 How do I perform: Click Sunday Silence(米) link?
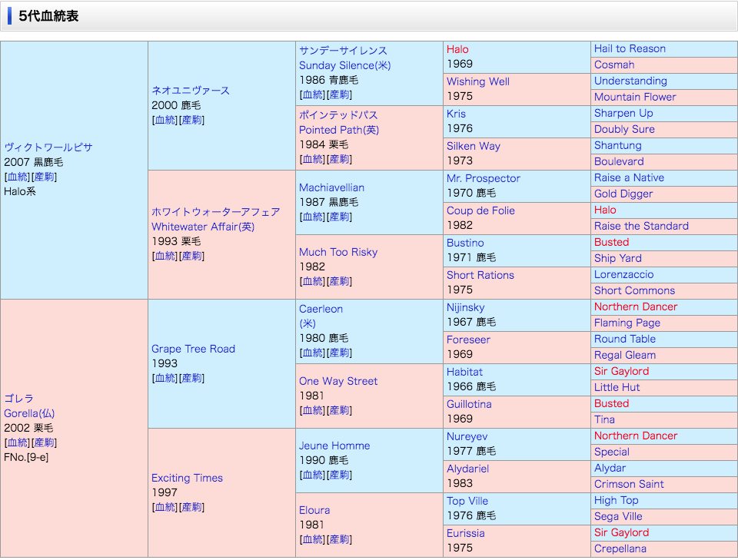[x=345, y=65]
